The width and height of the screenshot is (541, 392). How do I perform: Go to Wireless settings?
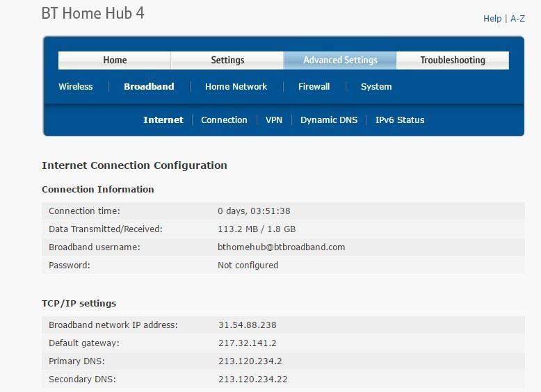76,87
